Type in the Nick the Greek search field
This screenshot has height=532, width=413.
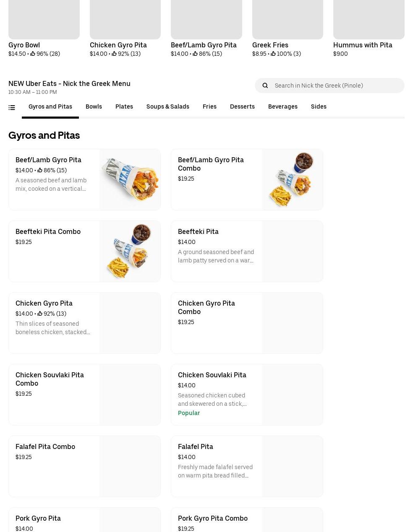(x=336, y=86)
